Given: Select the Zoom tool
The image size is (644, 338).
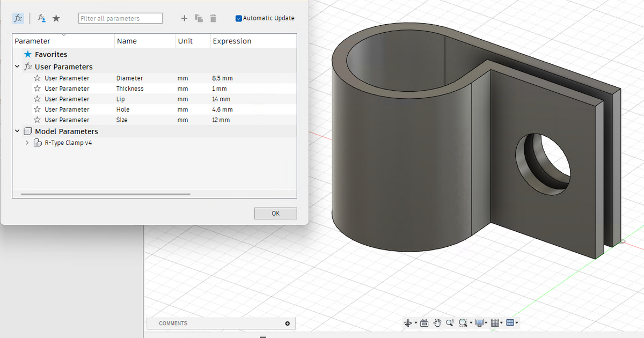Looking at the screenshot, I should [451, 322].
